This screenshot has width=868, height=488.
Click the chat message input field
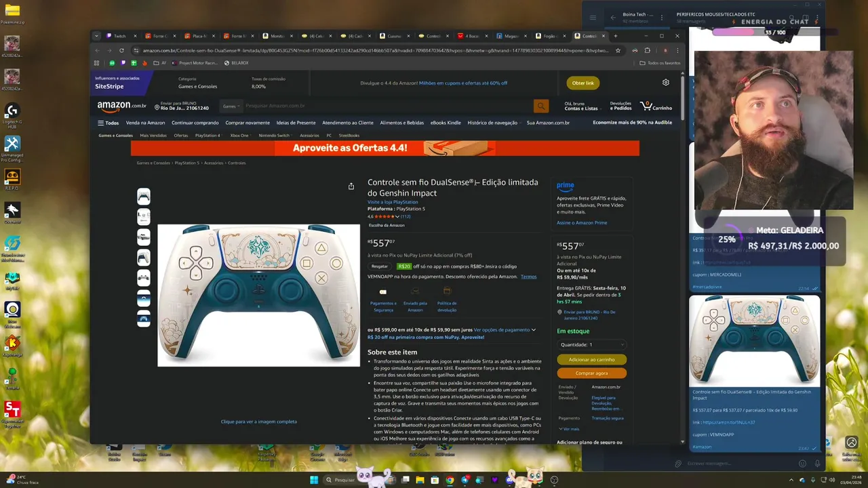739,464
